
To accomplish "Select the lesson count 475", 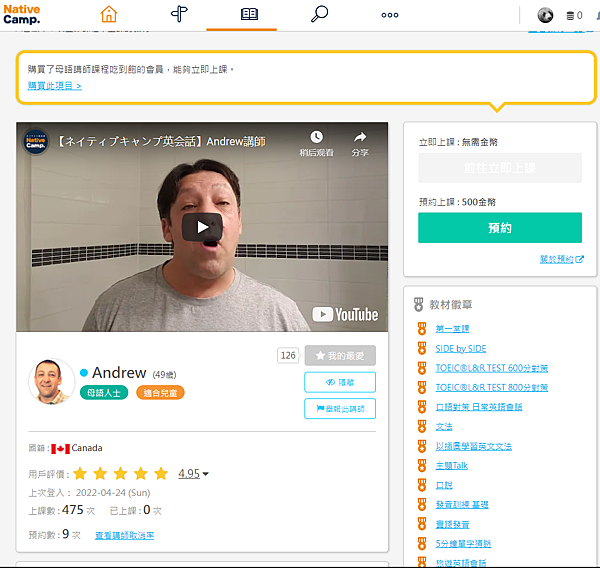I will point(73,510).
